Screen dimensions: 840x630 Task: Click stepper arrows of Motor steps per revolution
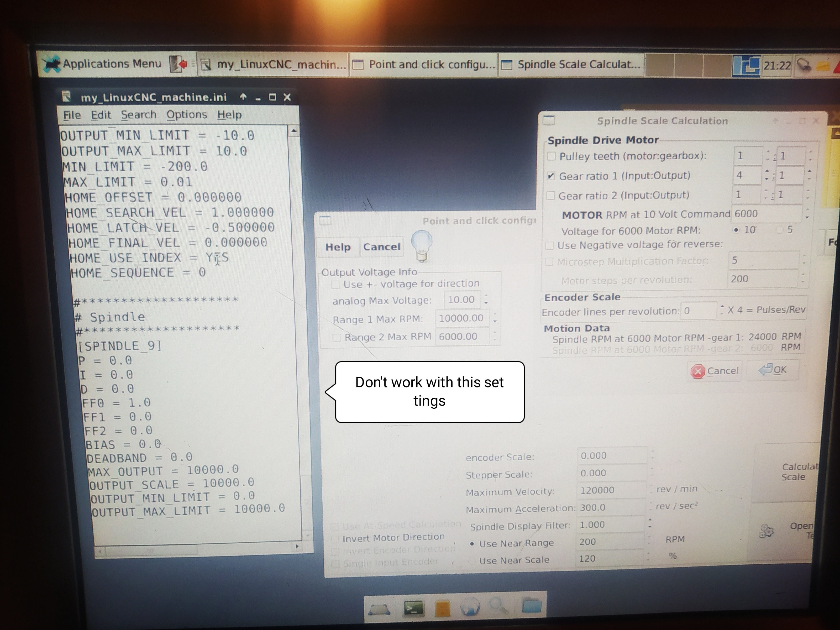[802, 278]
